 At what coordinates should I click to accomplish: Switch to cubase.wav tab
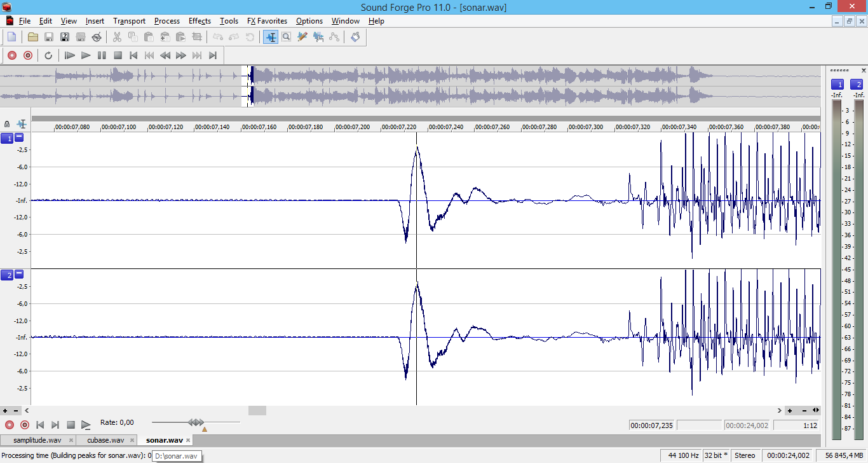[105, 440]
